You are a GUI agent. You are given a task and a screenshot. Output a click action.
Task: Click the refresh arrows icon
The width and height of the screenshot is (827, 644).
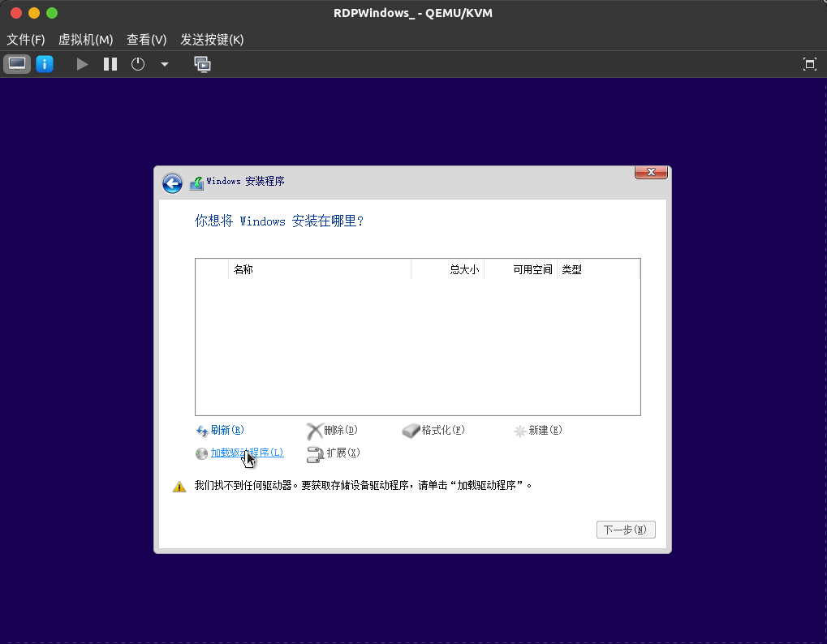[x=202, y=431]
